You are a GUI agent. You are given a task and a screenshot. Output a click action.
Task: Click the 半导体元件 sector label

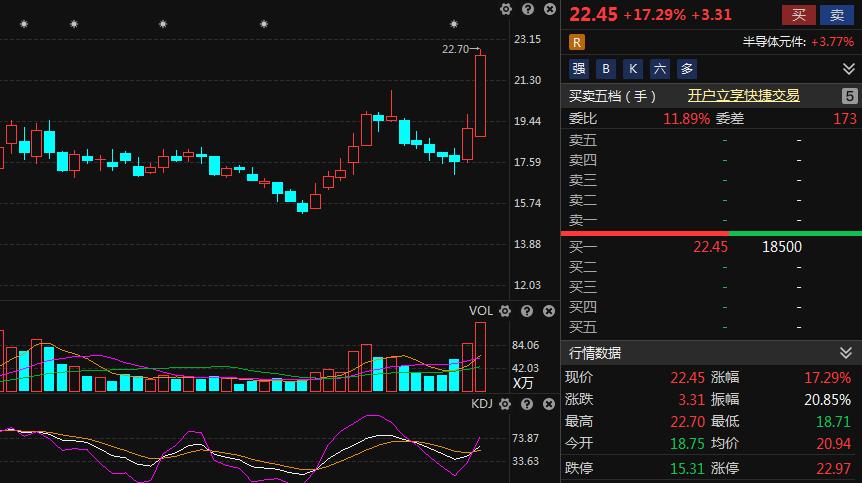coord(774,42)
